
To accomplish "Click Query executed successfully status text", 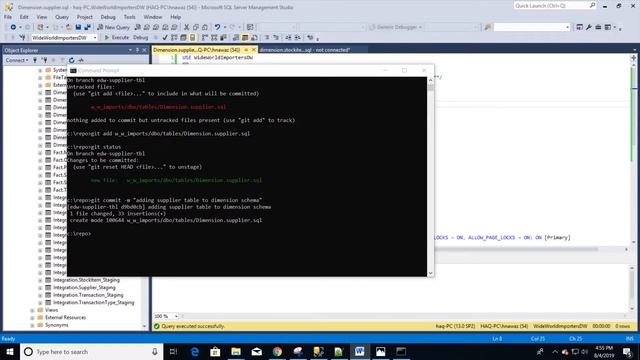I will [x=193, y=326].
